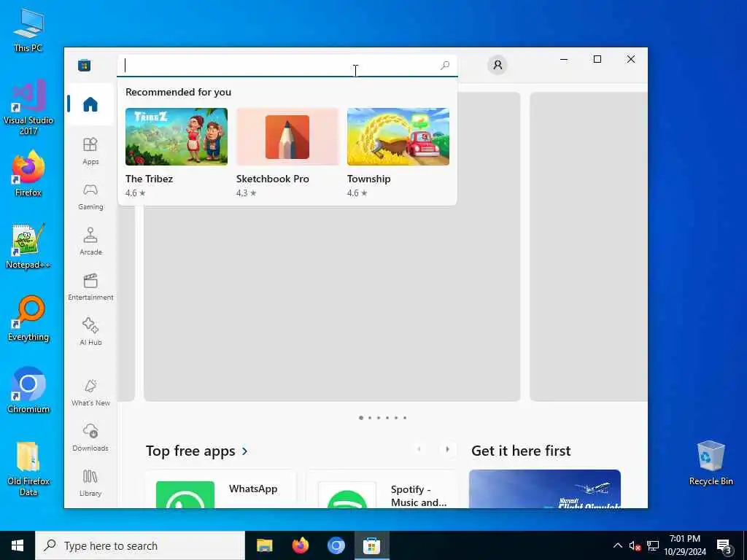Click Microsoft Store taskbar icon
The width and height of the screenshot is (747, 560).
click(371, 545)
